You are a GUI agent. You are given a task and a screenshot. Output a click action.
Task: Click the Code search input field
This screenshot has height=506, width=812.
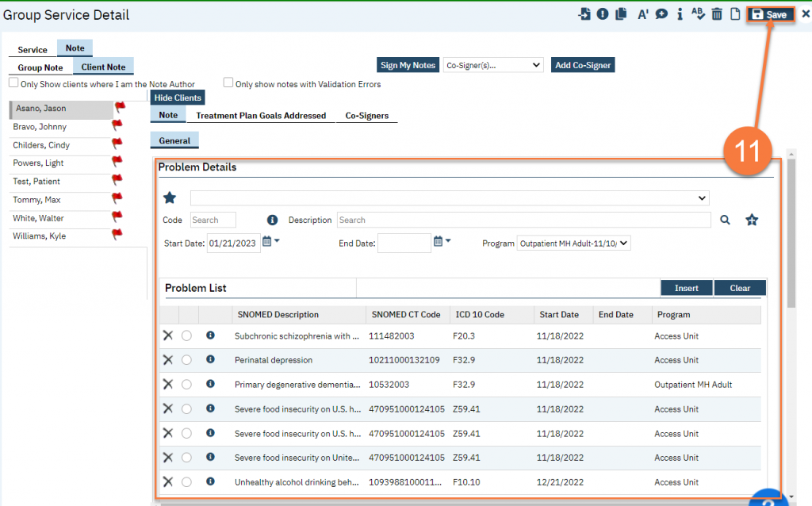(x=213, y=220)
